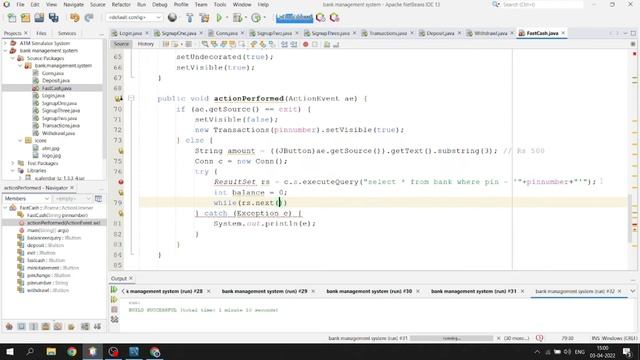This screenshot has width=640, height=360.
Task: Open the empty filter dropdown in Navigator
Action: pos(72,198)
